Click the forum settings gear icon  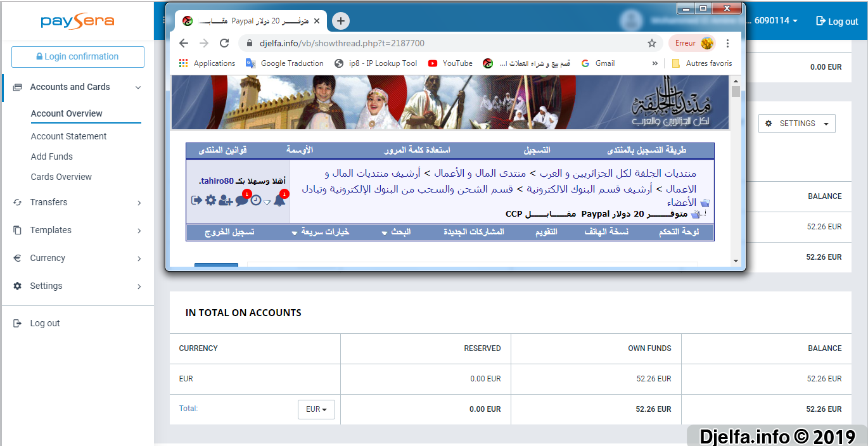(210, 200)
